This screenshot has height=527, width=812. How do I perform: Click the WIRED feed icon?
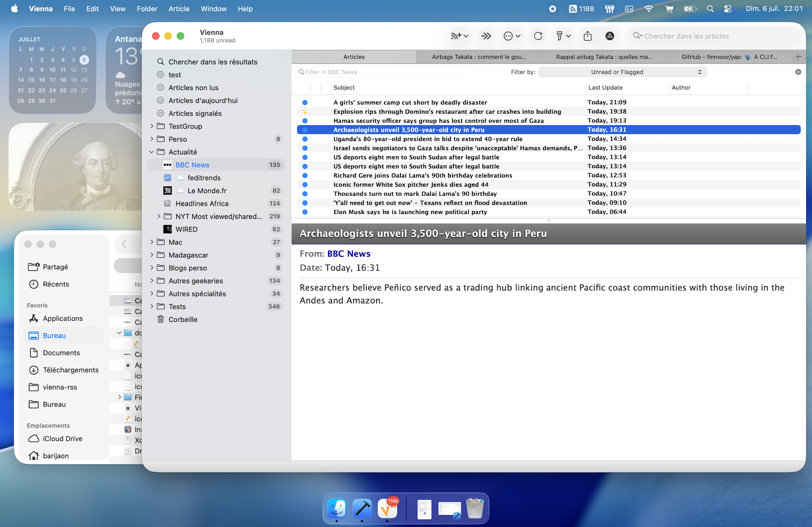[x=167, y=229]
